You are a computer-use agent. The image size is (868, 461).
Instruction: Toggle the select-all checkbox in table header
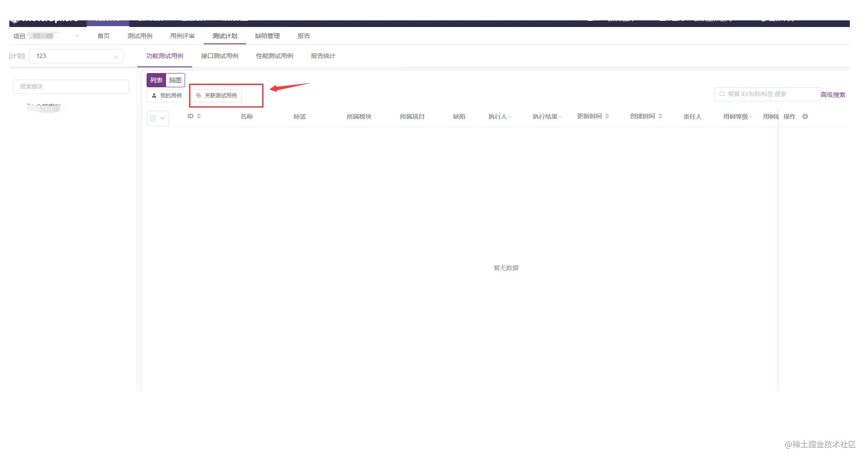(x=153, y=118)
